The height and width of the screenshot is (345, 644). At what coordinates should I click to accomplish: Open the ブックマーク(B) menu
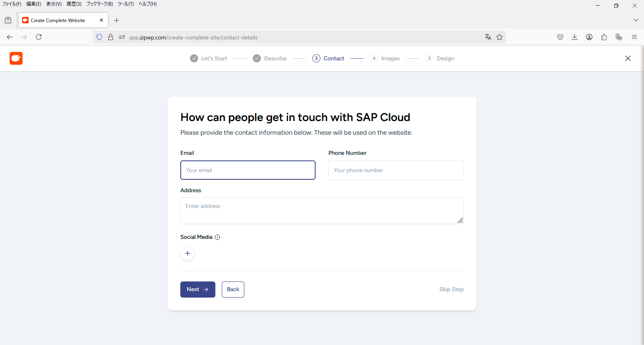point(99,4)
